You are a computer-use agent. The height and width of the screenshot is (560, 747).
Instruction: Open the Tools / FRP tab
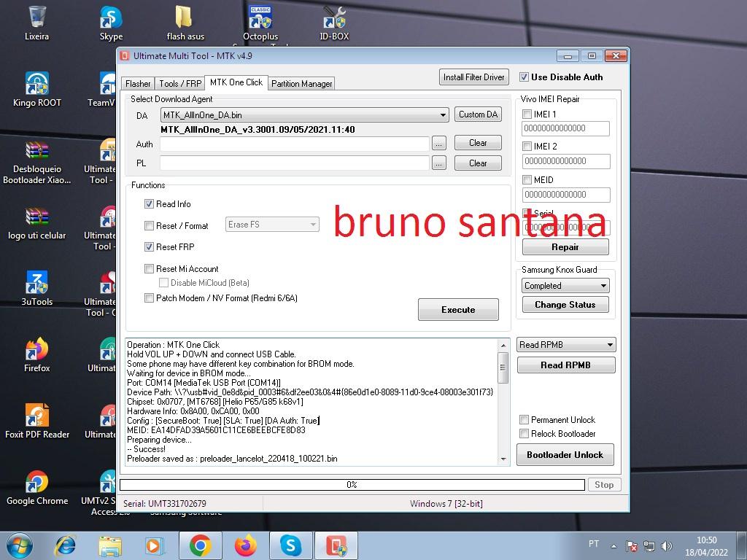(180, 84)
